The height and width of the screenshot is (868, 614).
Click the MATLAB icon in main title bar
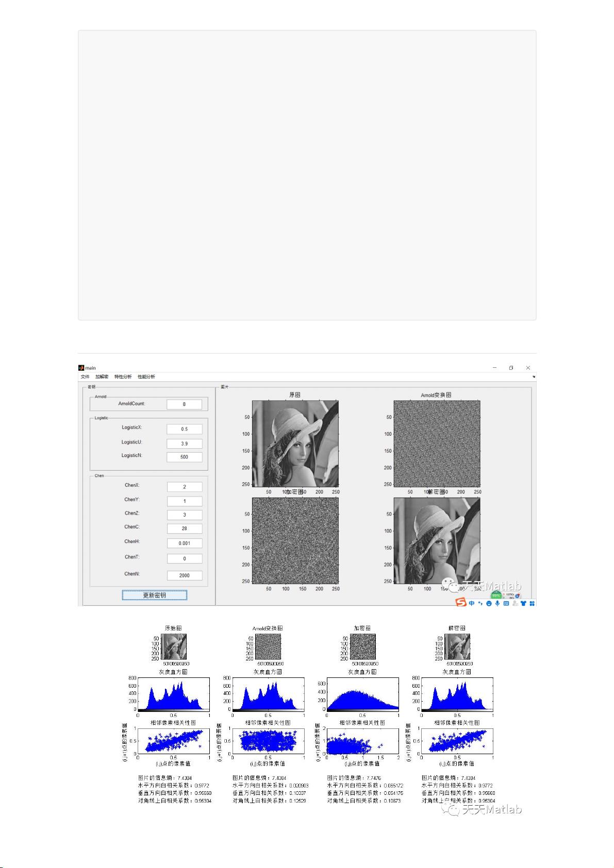point(81,368)
